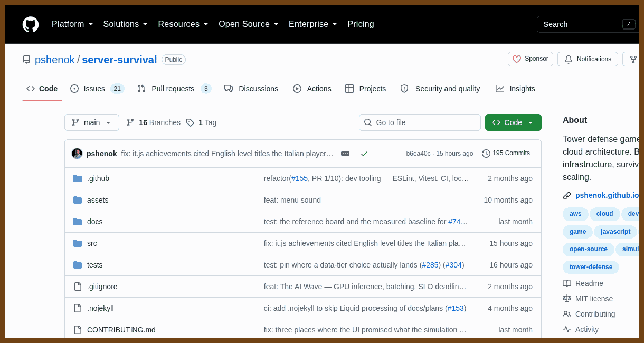Open the tests folder
Viewport: 644px width, 343px height.
(x=95, y=265)
